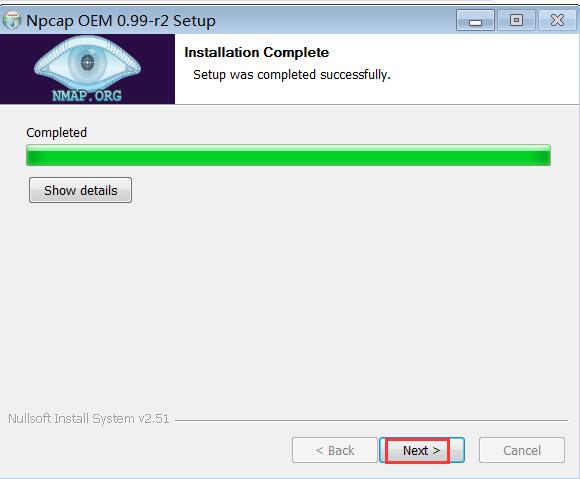Click the pupil of the eye logo

point(87,62)
